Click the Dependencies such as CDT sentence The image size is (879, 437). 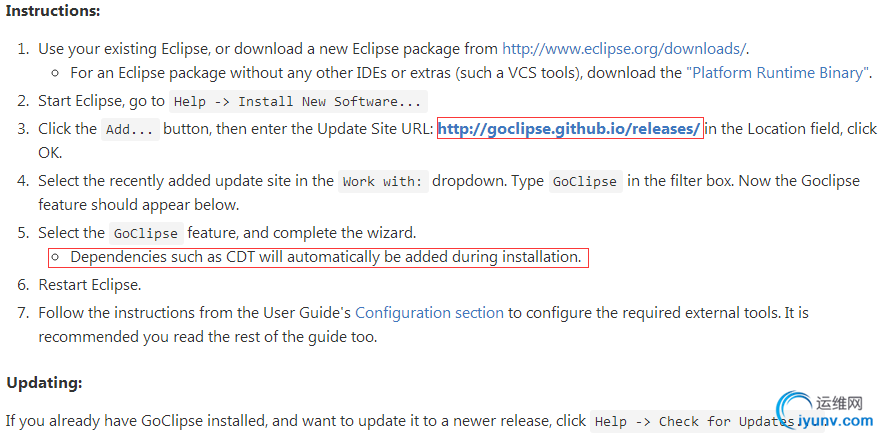point(326,257)
